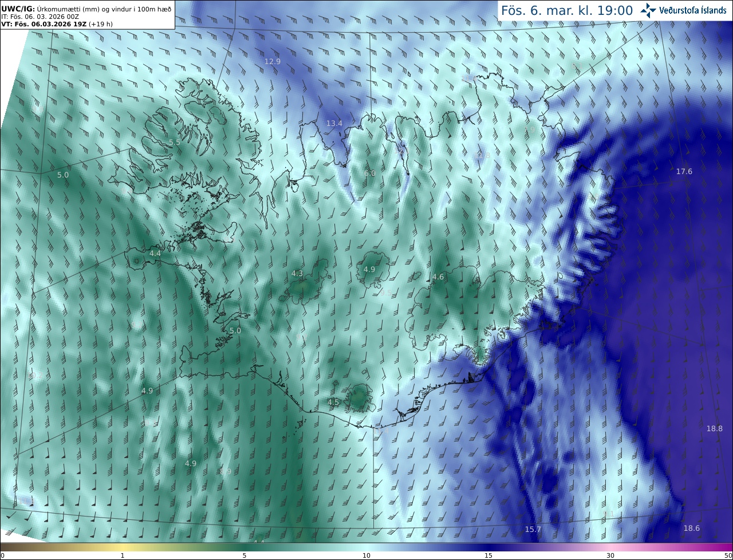733x560 pixels.
Task: Click the 1 tick label on the color scale
Action: coord(123,555)
